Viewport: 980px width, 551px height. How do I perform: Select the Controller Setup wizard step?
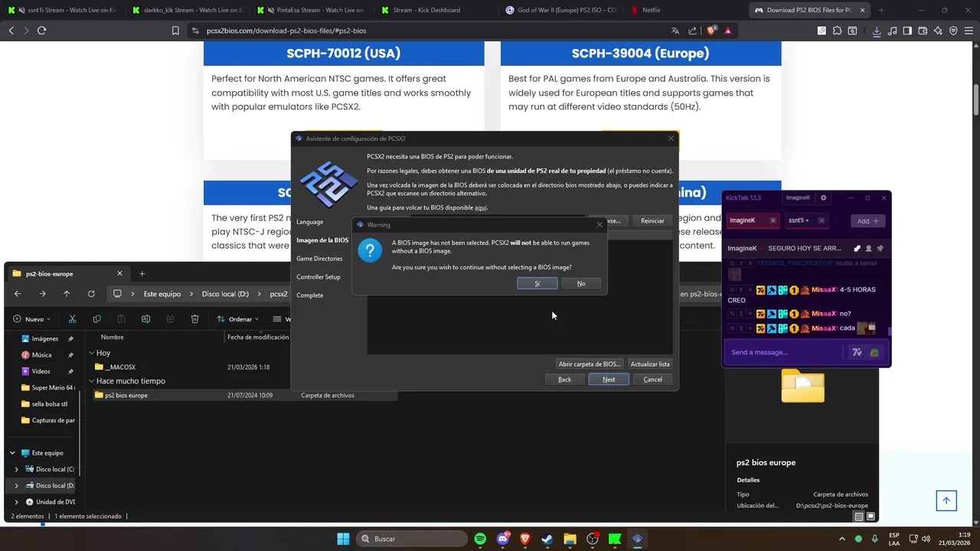318,277
